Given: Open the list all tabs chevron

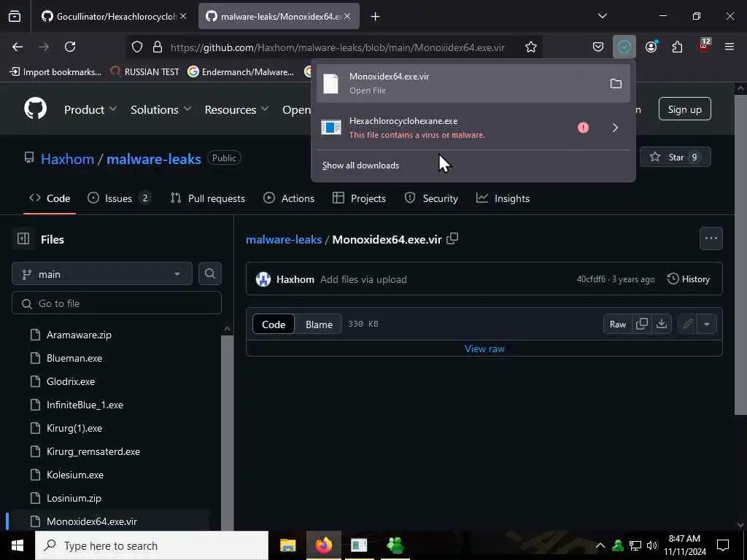Looking at the screenshot, I should click(x=602, y=16).
